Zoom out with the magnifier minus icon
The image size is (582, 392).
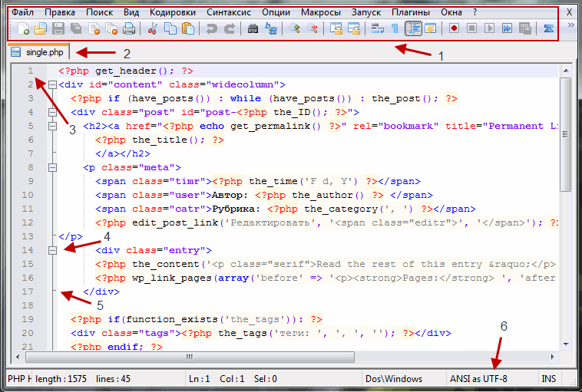coord(312,28)
